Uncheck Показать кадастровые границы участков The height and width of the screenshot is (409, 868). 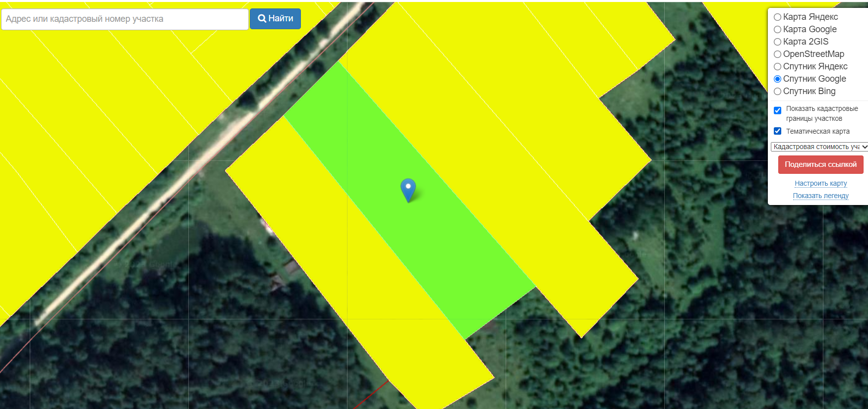[x=777, y=110]
